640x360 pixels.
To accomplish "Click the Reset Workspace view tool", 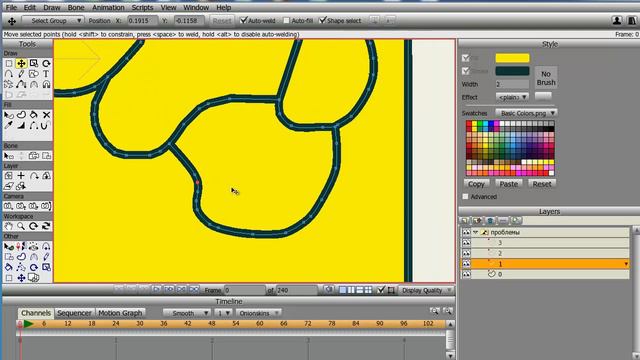I will [x=46, y=226].
